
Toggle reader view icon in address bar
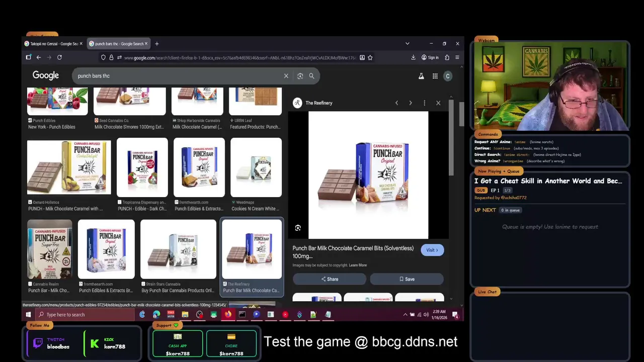tap(362, 58)
